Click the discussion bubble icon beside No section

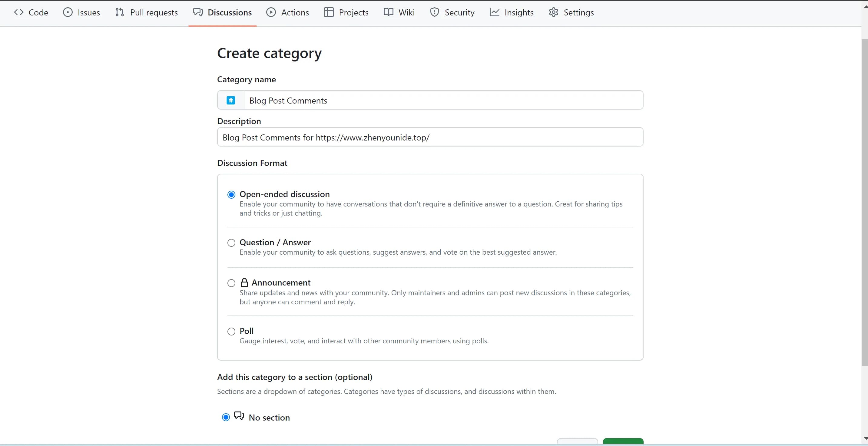click(239, 416)
